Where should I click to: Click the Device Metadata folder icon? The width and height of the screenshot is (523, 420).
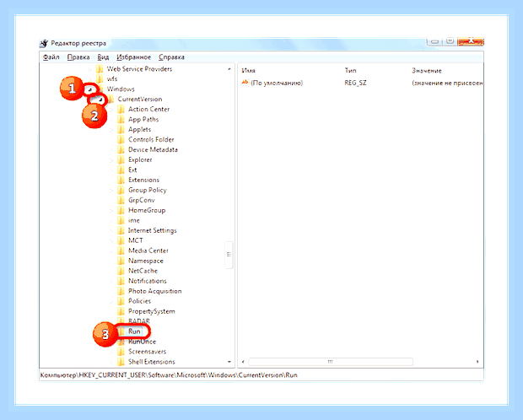(x=121, y=149)
